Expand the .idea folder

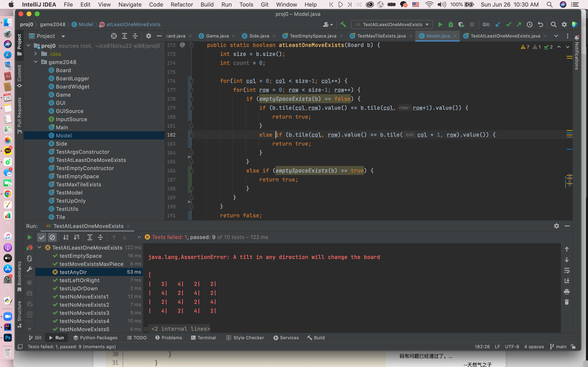coord(36,54)
